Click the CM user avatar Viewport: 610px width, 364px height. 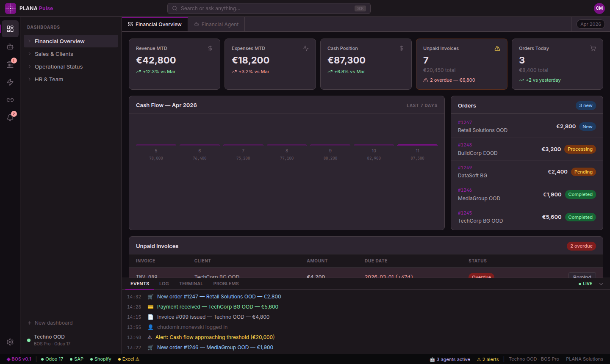point(599,8)
